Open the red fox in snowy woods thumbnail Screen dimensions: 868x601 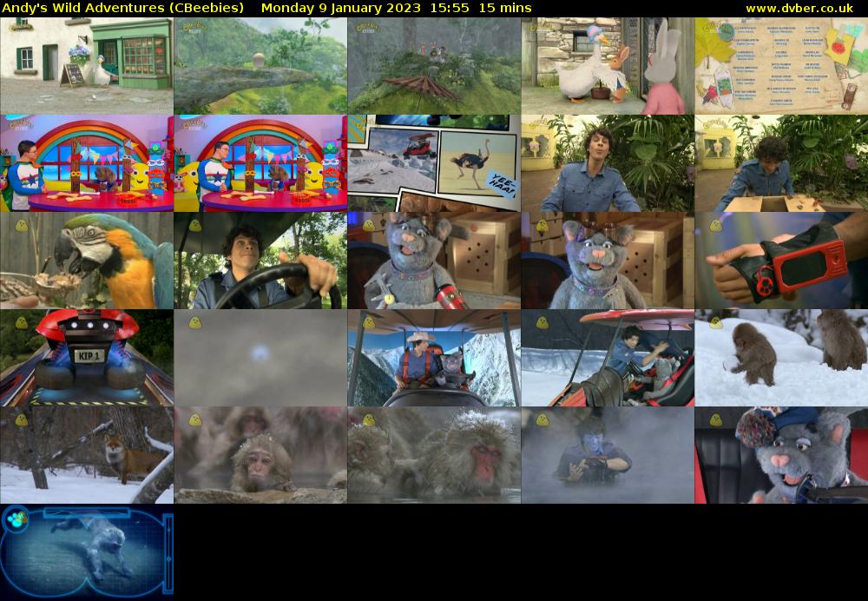pyautogui.click(x=86, y=455)
